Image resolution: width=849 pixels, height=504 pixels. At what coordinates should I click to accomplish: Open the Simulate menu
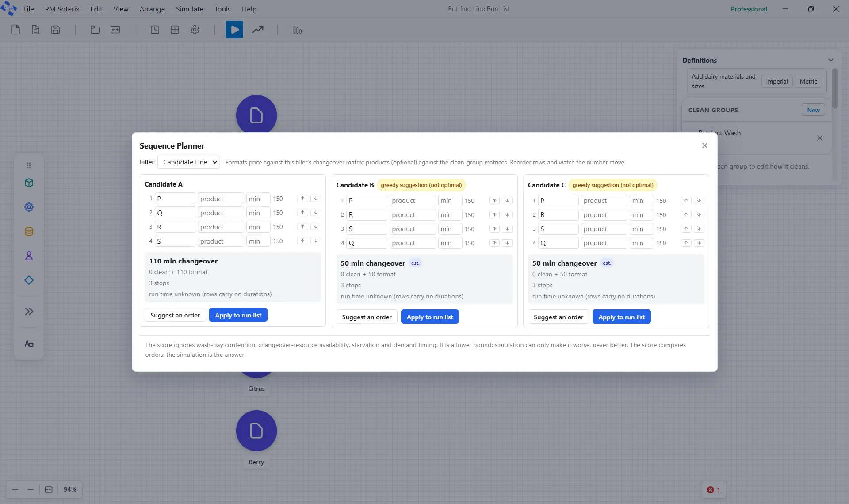pos(189,9)
